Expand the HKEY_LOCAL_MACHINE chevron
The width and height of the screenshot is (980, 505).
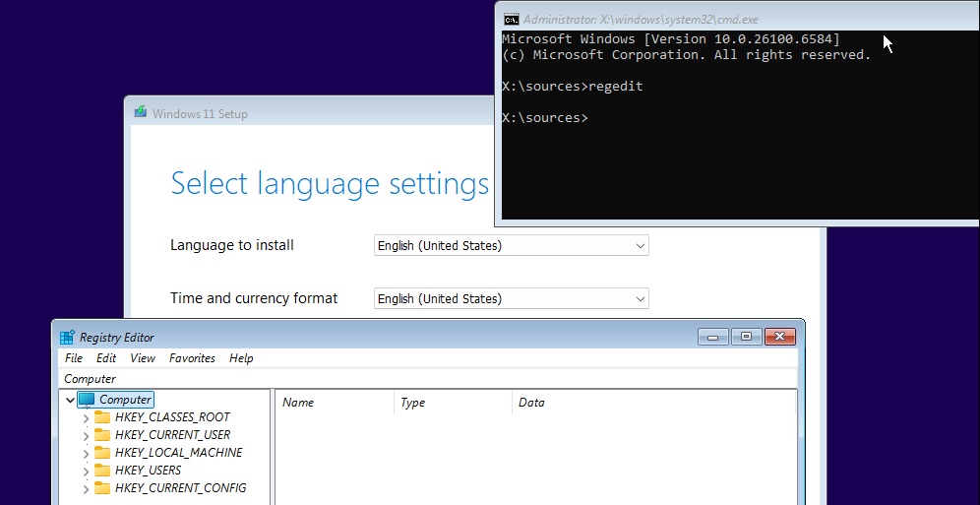(x=87, y=453)
